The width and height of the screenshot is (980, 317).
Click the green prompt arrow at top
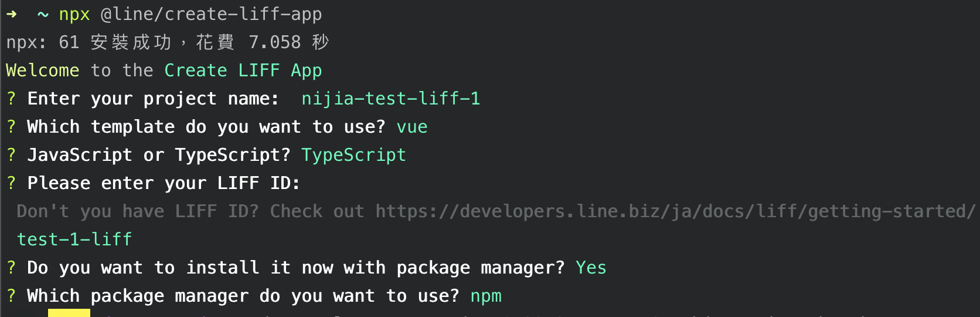coord(11,14)
